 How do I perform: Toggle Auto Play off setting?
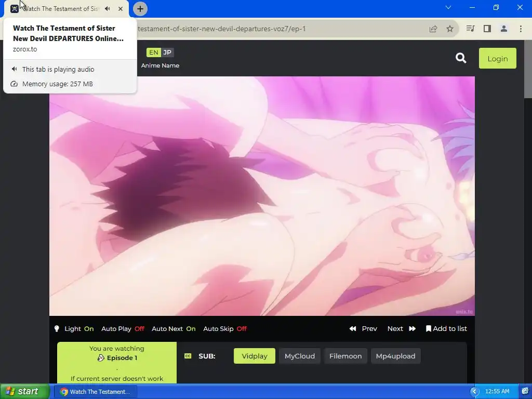tap(123, 328)
